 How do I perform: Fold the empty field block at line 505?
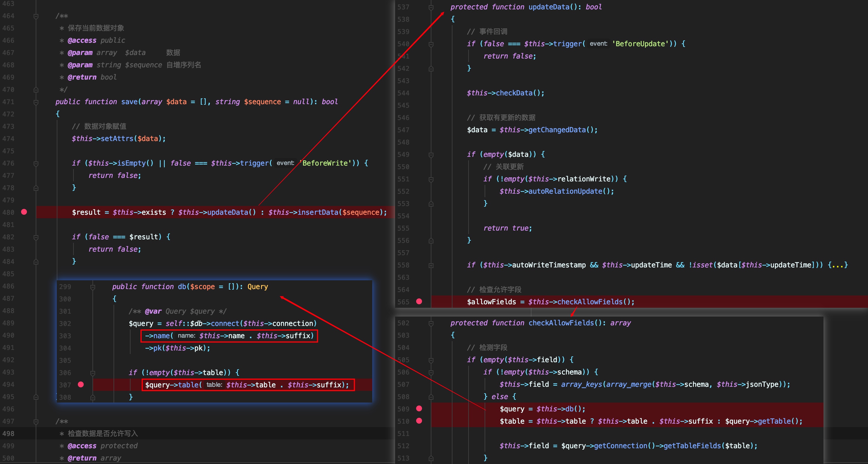click(x=431, y=360)
